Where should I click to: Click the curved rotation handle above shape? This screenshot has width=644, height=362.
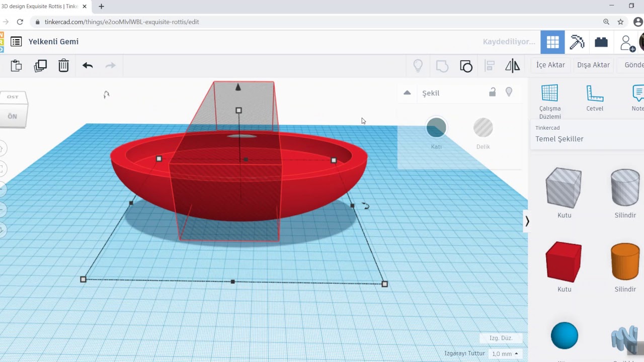(106, 95)
